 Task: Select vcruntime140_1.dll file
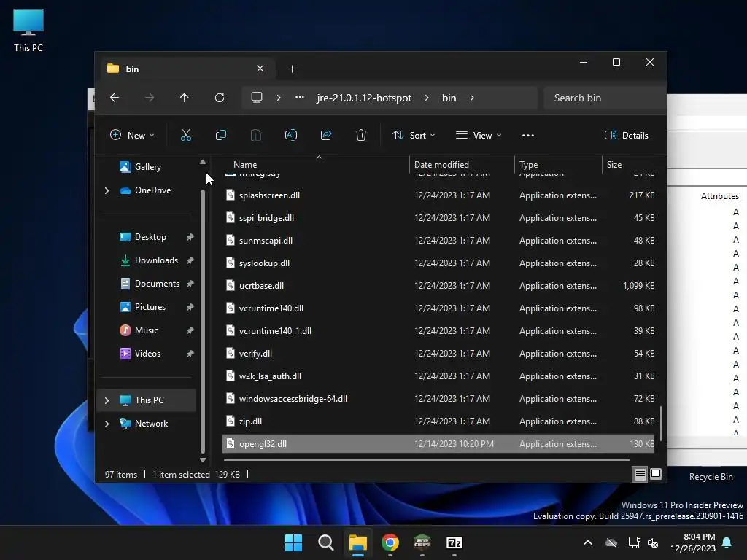pos(438,331)
